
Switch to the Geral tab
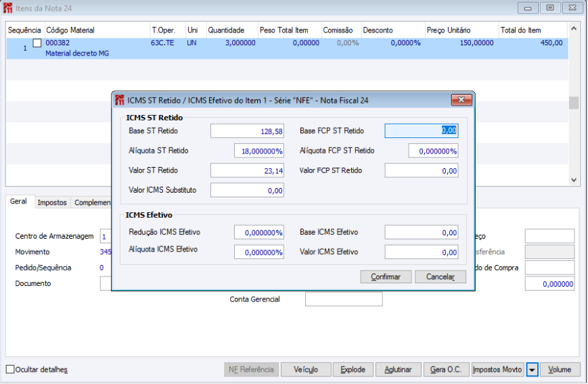18,201
